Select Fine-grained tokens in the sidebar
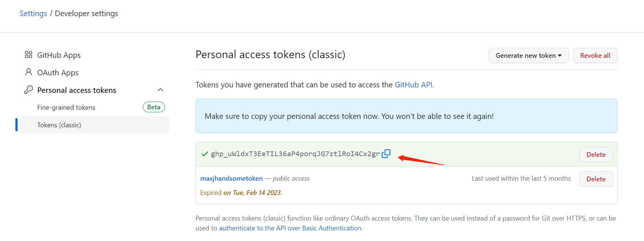The width and height of the screenshot is (644, 241). pos(66,108)
